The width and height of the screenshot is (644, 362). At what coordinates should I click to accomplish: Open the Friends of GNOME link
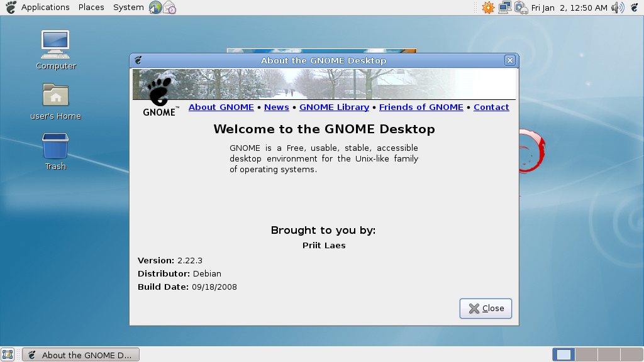421,107
